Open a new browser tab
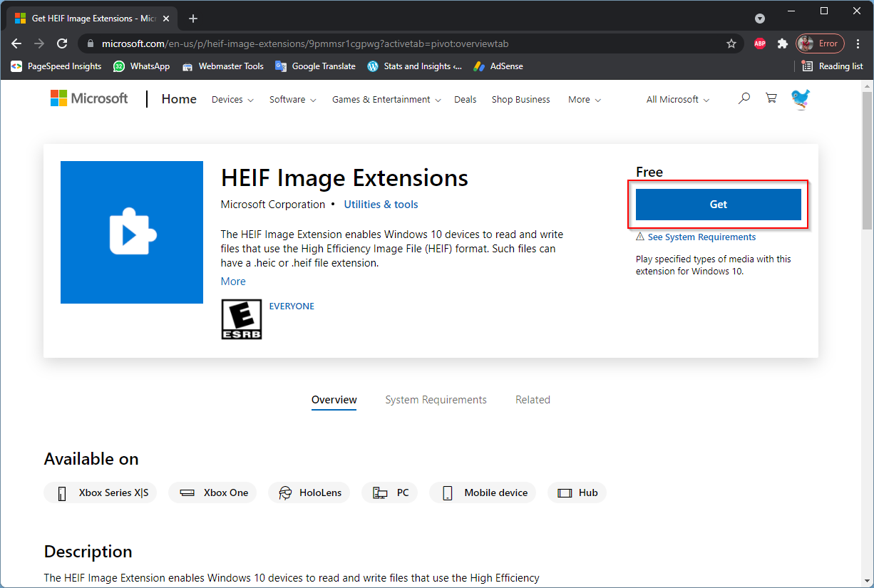Screen dimensions: 874x588 coord(193,19)
